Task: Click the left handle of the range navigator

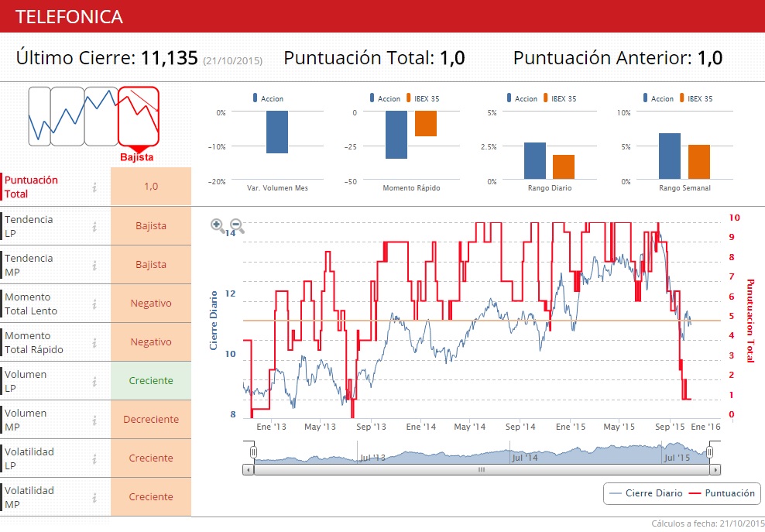Action: pos(253,452)
